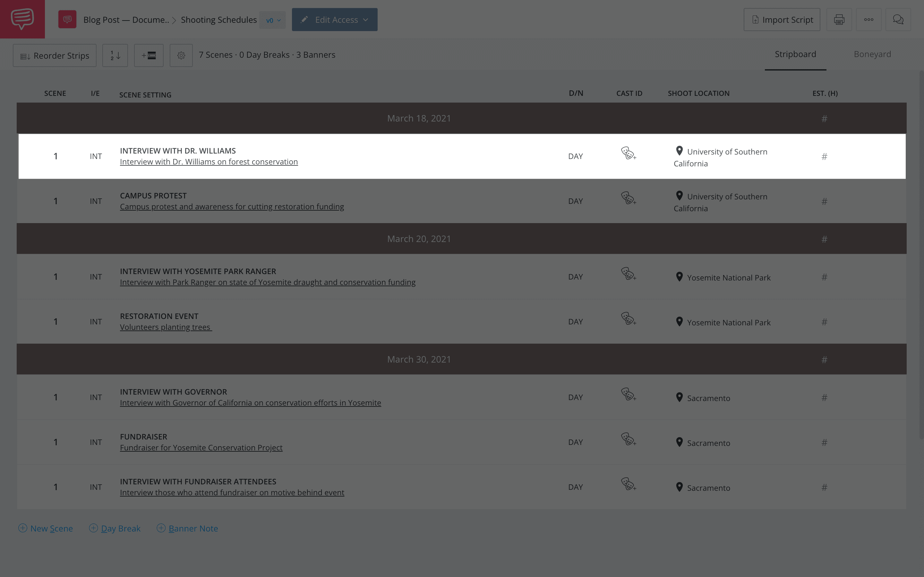Viewport: 924px width, 577px height.
Task: Click the settings gear icon on stripboard
Action: click(x=180, y=54)
